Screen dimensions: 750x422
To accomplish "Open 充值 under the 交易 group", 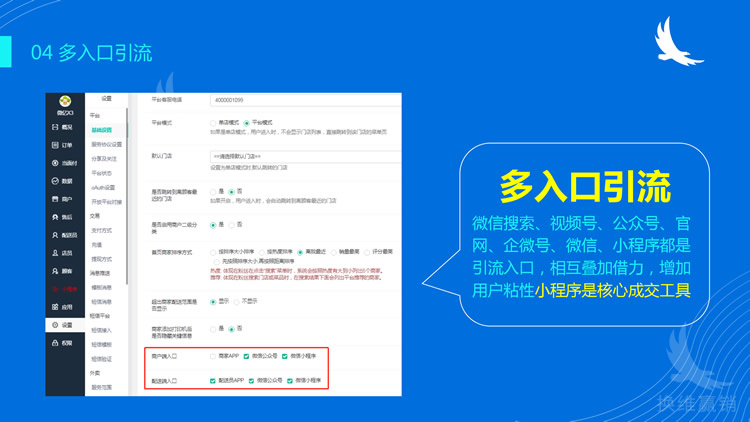I will click(97, 245).
